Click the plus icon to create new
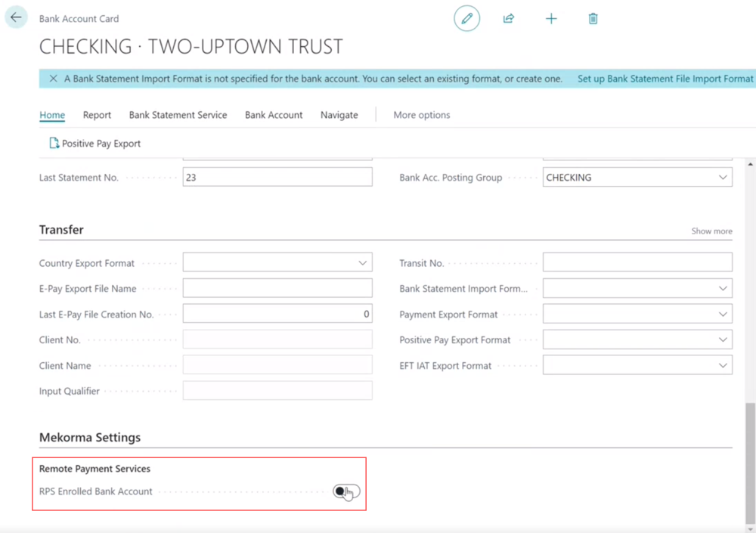 551,18
